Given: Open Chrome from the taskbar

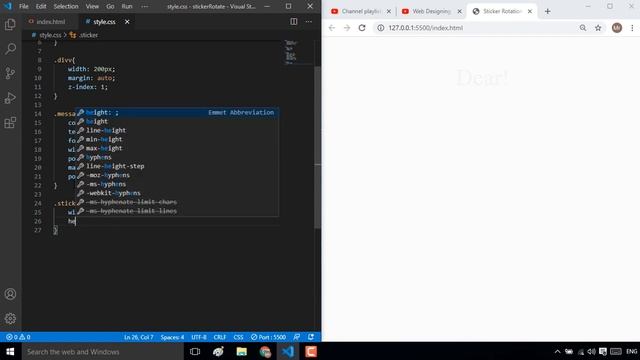Looking at the screenshot, I should (x=265, y=351).
